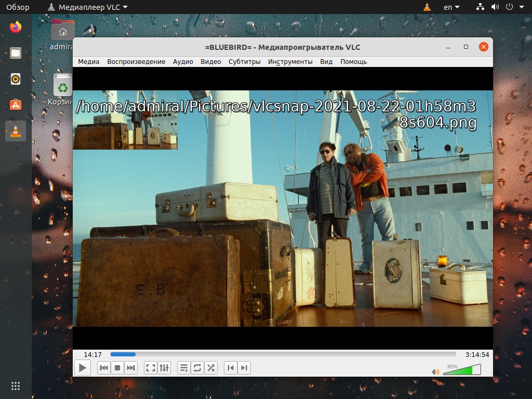The height and width of the screenshot is (399, 532).
Task: Open the Видео menu
Action: (211, 62)
